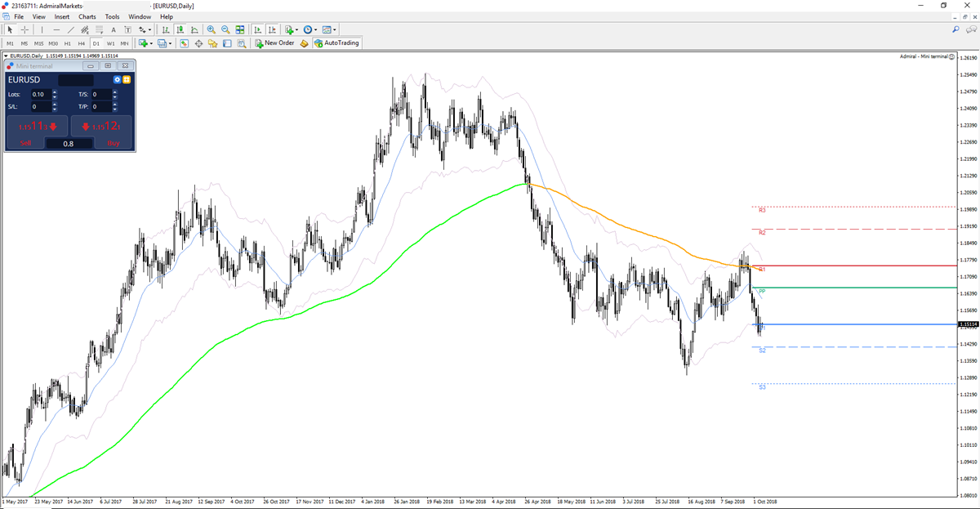This screenshot has width=980, height=509.
Task: Click the New Order button
Action: pyautogui.click(x=276, y=43)
